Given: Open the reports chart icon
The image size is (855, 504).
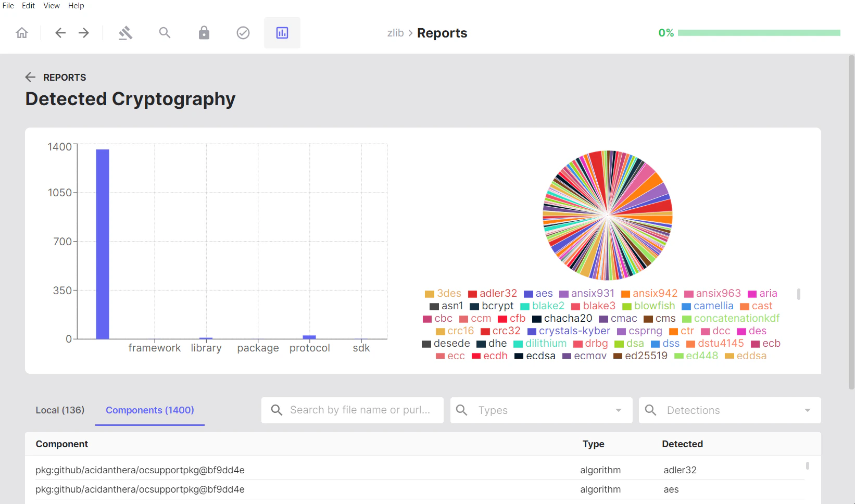Looking at the screenshot, I should pyautogui.click(x=282, y=33).
